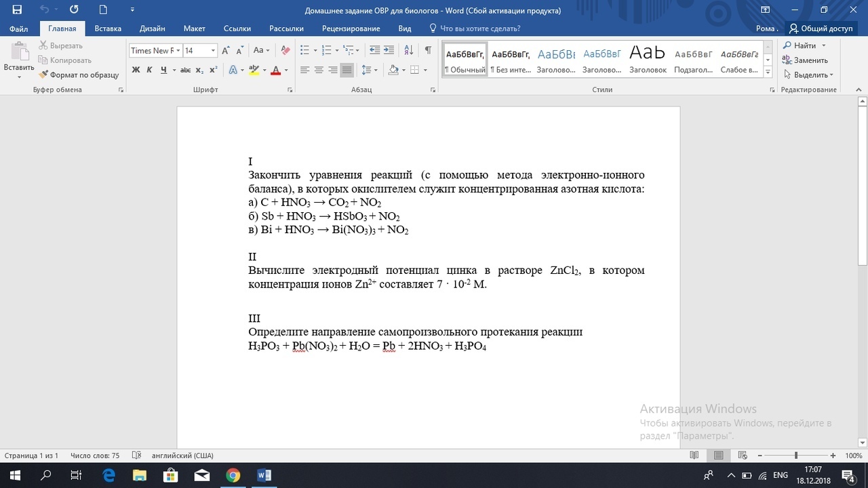Apply the strikethrough (abc) format
The height and width of the screenshot is (488, 868).
pyautogui.click(x=180, y=70)
